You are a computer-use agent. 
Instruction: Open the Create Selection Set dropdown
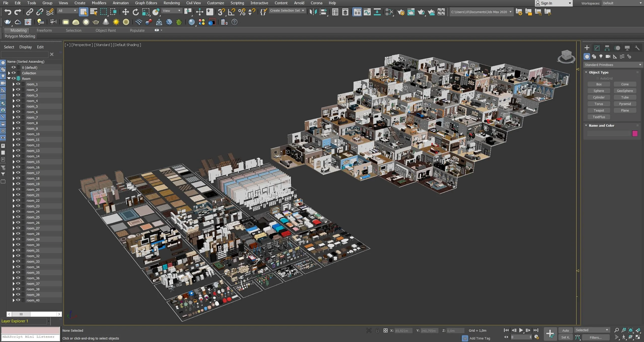tap(287, 11)
